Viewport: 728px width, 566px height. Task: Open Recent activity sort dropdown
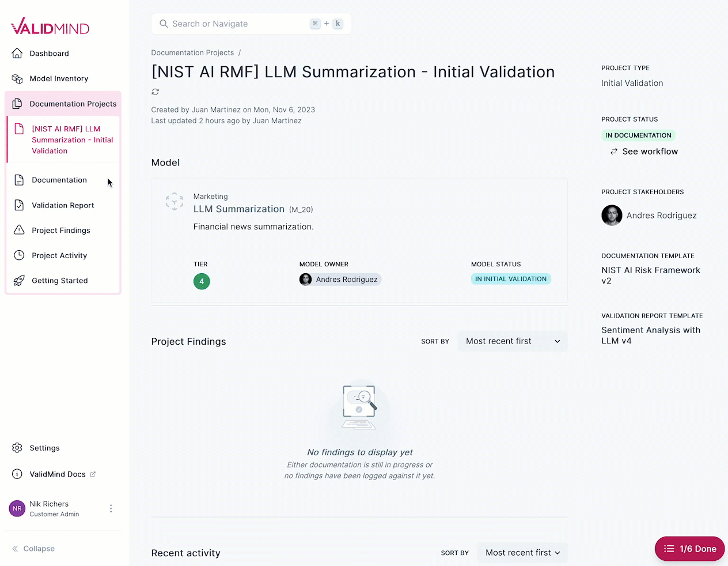coord(522,553)
